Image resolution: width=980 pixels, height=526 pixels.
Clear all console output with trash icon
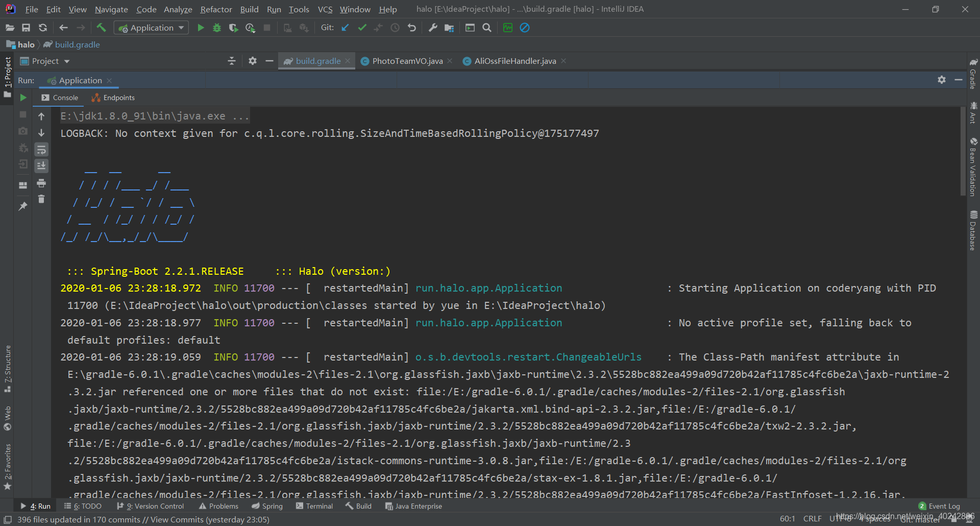pyautogui.click(x=41, y=199)
